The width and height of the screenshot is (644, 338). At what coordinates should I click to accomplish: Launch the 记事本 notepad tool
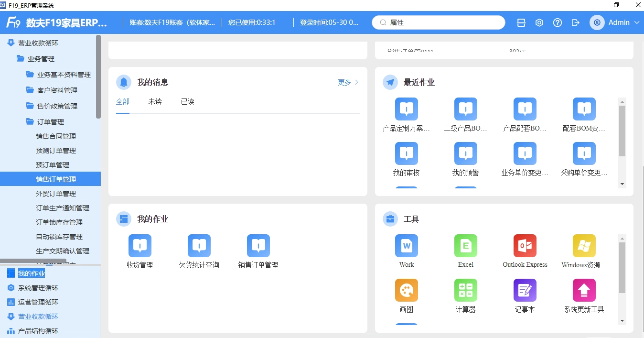[x=525, y=290]
